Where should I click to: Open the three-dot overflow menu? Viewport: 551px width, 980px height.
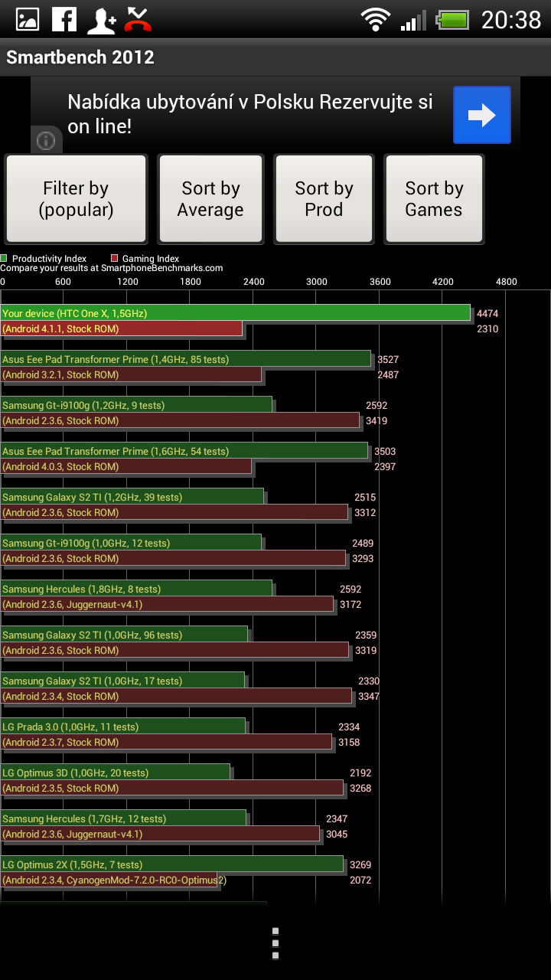coord(275,943)
